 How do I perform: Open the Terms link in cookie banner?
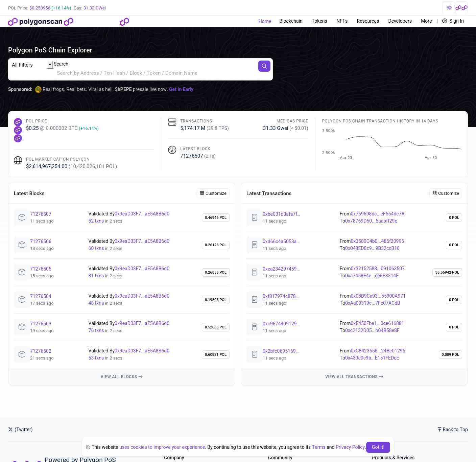coord(318,447)
